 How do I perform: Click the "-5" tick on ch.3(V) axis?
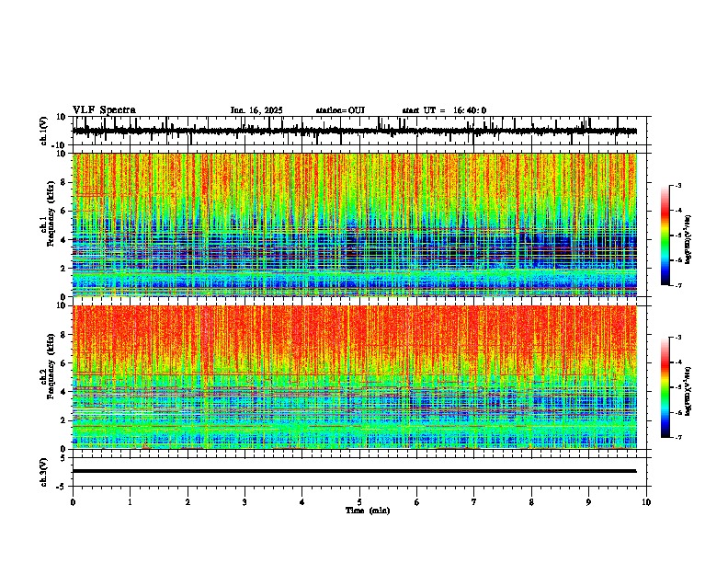point(61,487)
